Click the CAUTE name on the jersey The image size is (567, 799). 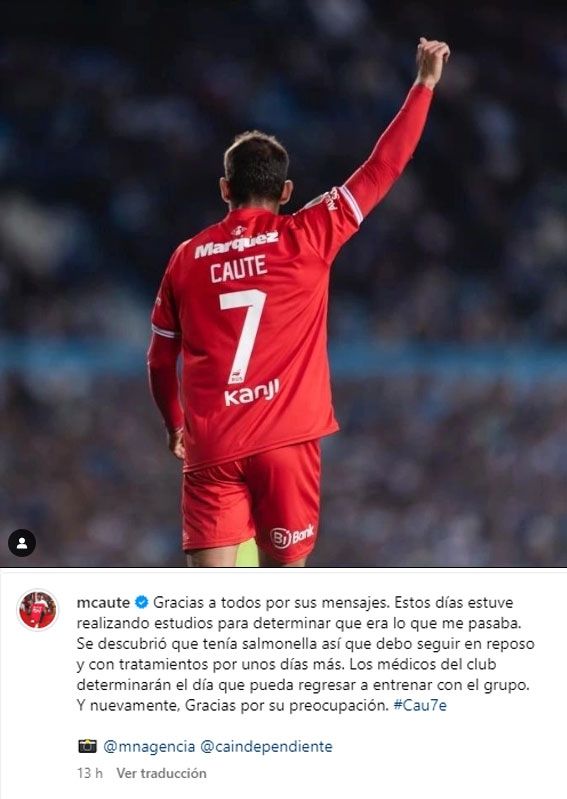click(238, 269)
